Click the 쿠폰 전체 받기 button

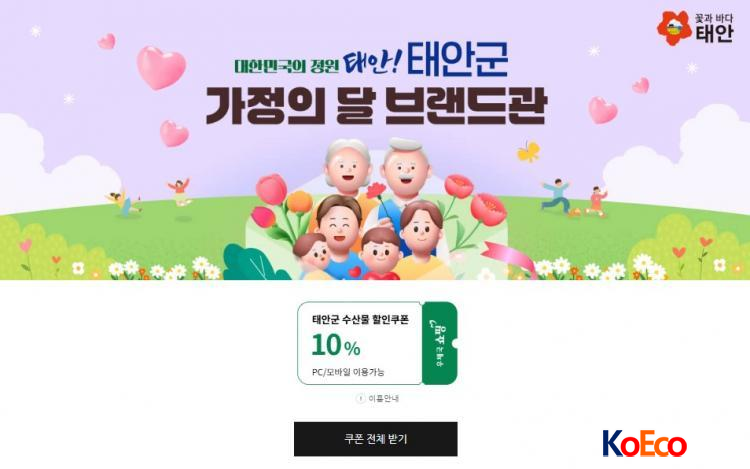[x=375, y=438]
